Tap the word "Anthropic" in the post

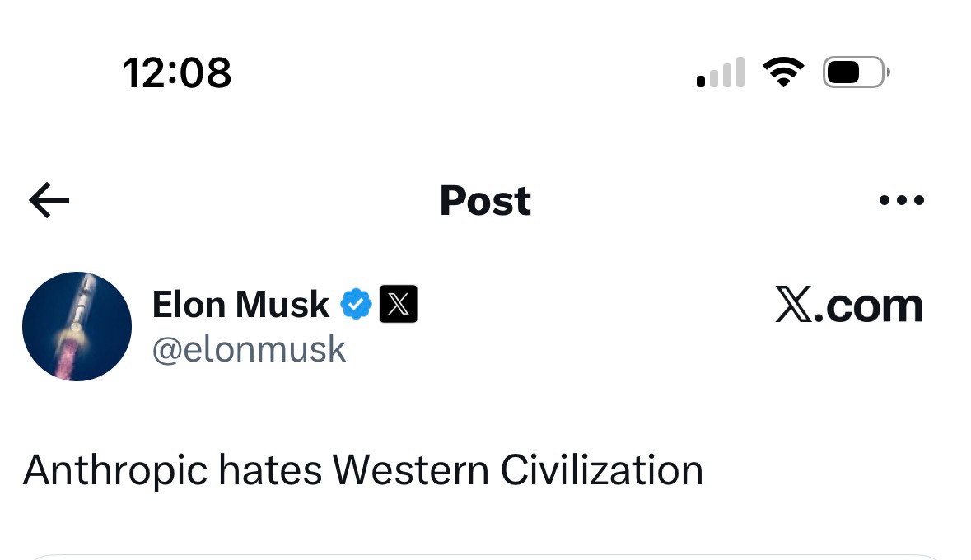point(115,471)
